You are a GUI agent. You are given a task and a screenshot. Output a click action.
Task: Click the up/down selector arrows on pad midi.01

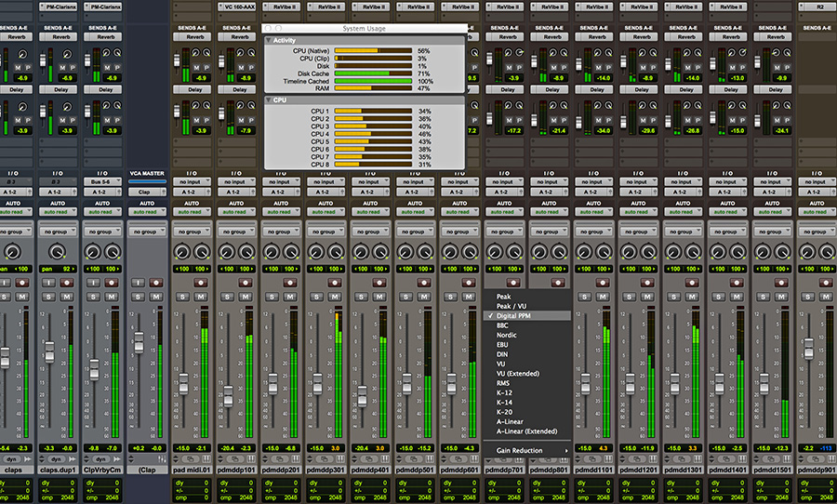pyautogui.click(x=176, y=459)
